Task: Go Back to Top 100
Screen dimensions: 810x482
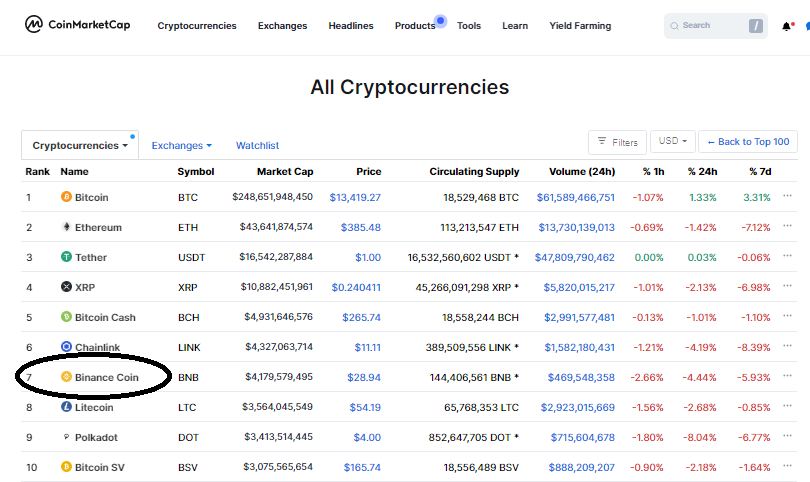Action: pos(748,142)
